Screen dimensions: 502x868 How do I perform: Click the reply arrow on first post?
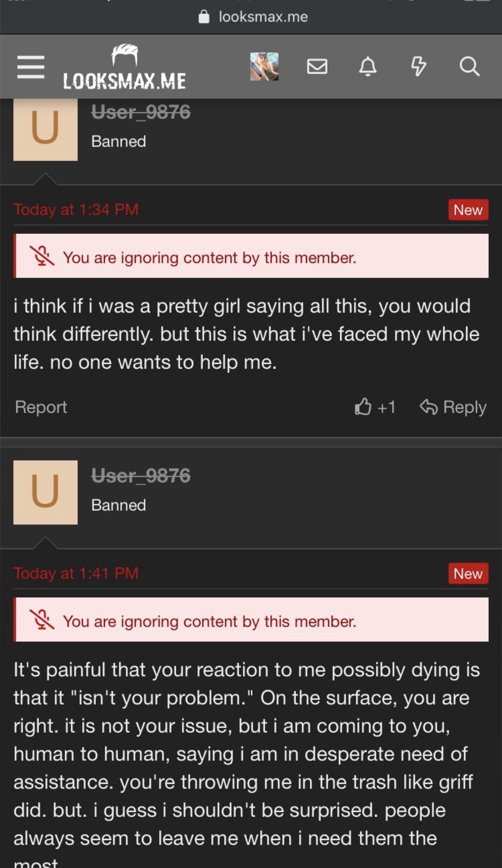(x=453, y=406)
